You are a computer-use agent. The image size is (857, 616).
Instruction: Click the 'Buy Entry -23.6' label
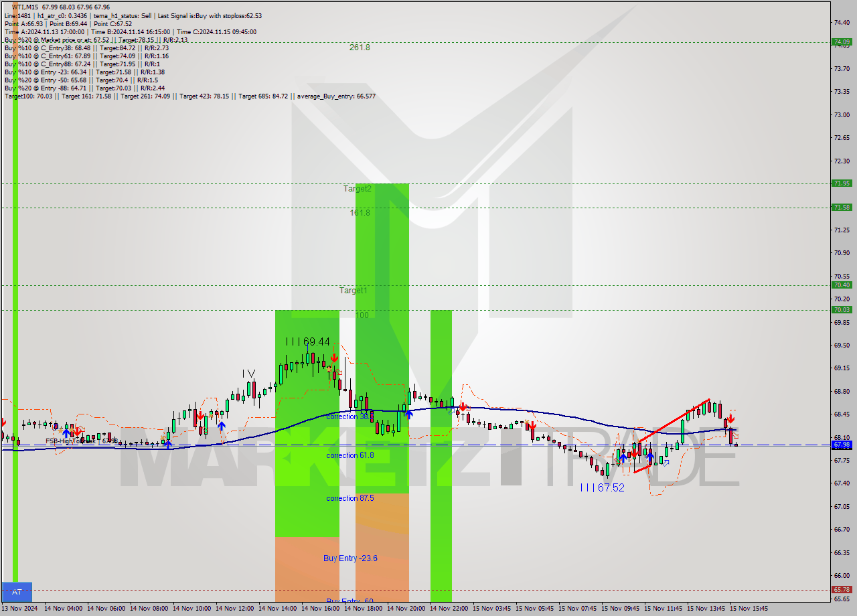pos(350,558)
